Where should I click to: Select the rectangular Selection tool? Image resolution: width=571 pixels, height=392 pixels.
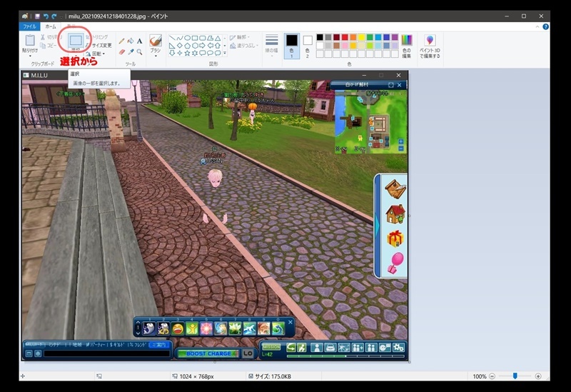point(76,41)
